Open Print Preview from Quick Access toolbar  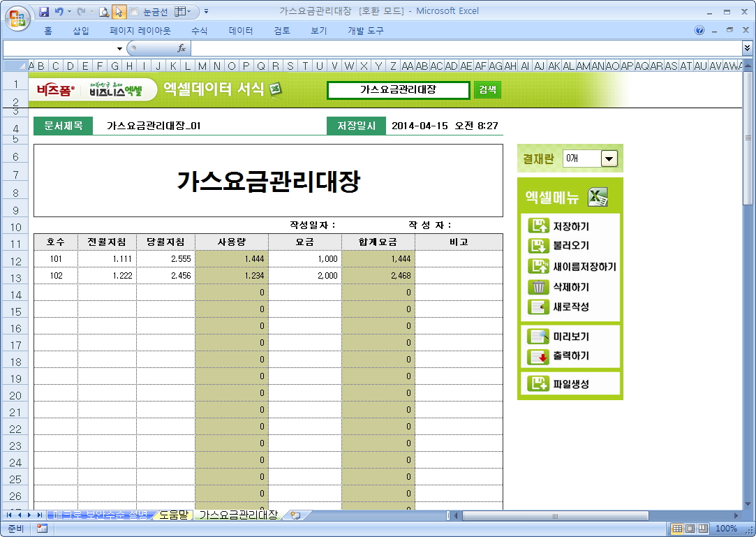click(104, 12)
